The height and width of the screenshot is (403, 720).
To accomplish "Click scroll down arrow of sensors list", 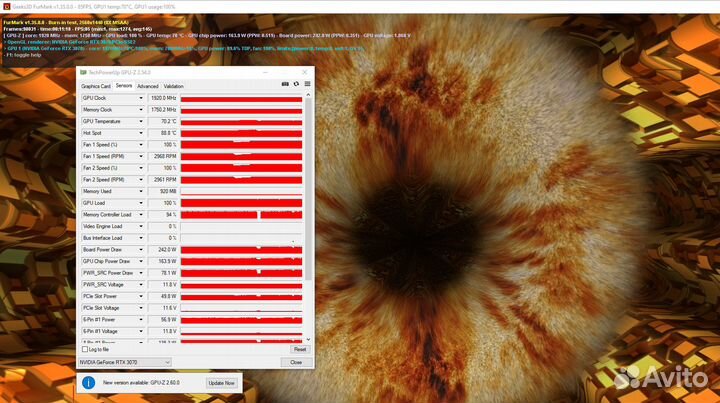I will 308,340.
